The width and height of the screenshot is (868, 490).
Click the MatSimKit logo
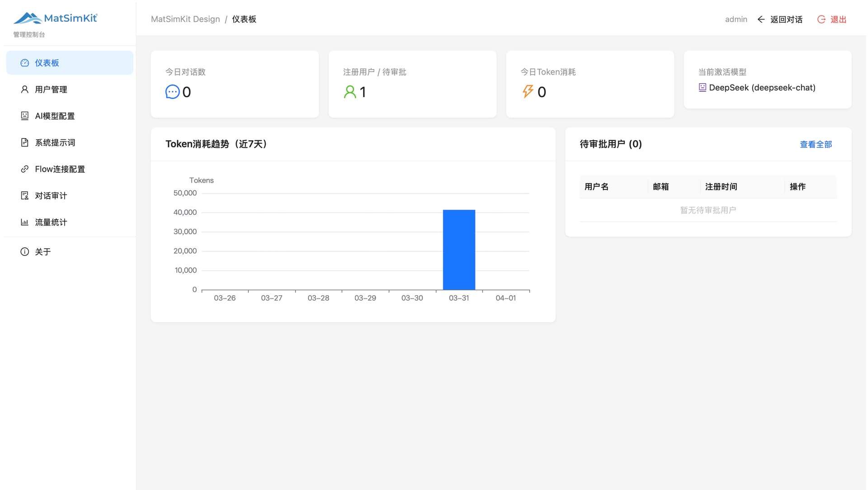[x=56, y=18]
